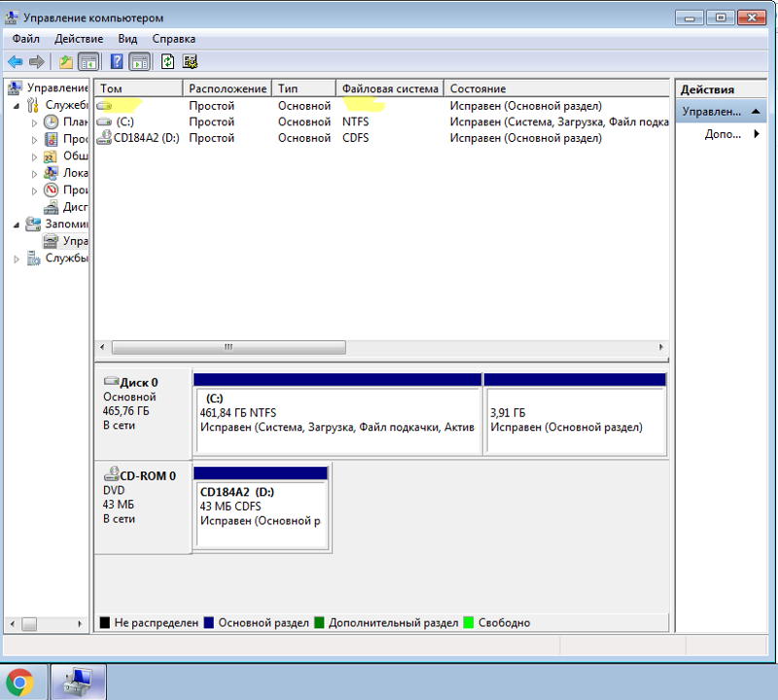Click the Forward arrow in the toolbar
Viewport: 778px width, 700px height.
tap(36, 62)
